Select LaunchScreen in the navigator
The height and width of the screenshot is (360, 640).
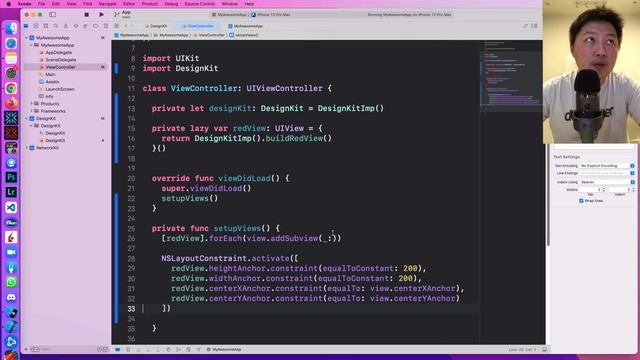pyautogui.click(x=60, y=89)
